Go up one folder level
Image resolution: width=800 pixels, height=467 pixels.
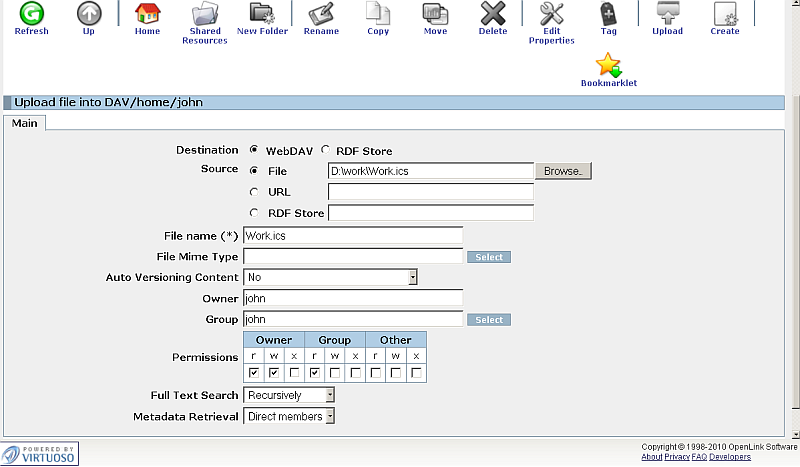coord(89,15)
